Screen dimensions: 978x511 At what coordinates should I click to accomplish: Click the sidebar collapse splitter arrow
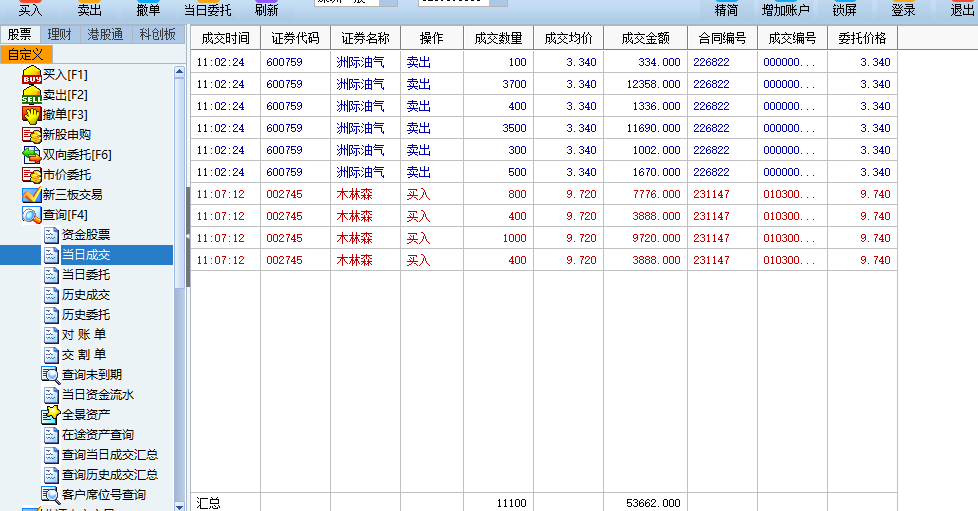188,236
